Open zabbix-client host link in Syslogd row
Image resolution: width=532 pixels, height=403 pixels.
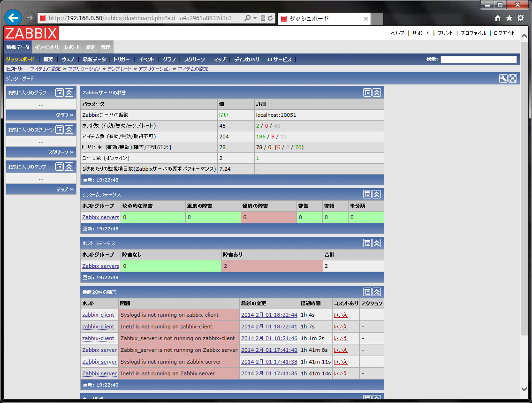[x=98, y=315]
